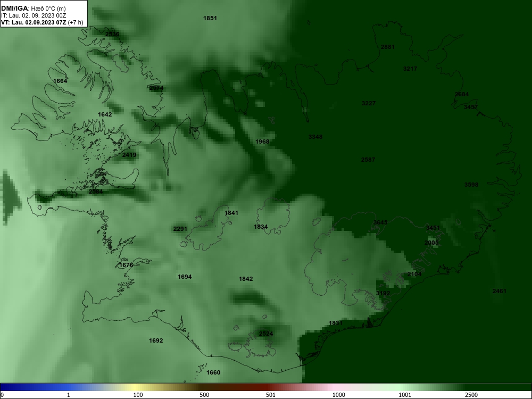Click the valid time 'VT: Lau. 02.09.2023 07Z'

click(34, 22)
